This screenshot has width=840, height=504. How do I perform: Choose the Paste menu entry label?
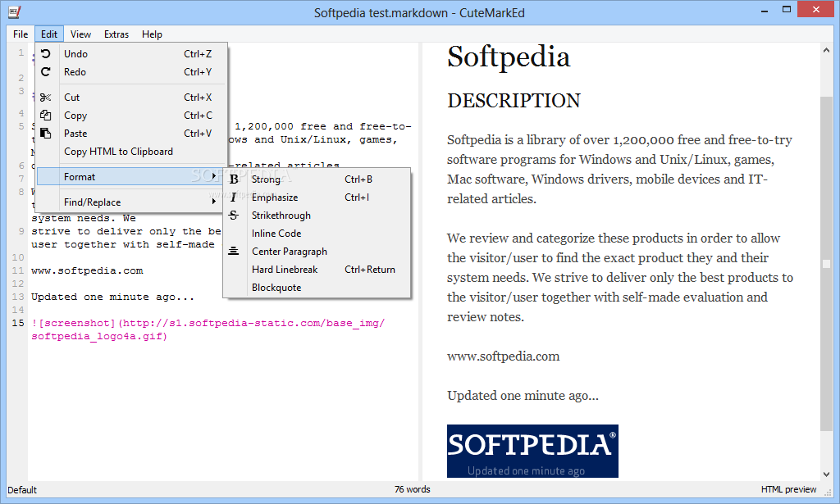[75, 134]
